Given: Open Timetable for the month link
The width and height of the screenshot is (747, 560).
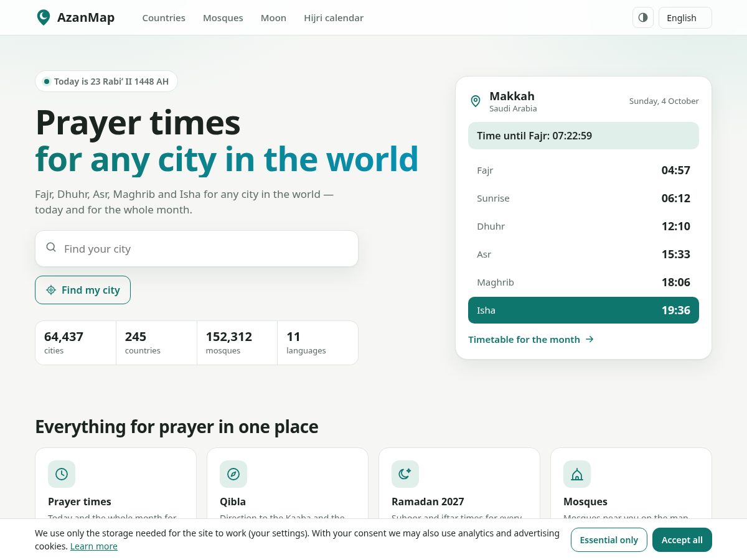Looking at the screenshot, I should [531, 339].
